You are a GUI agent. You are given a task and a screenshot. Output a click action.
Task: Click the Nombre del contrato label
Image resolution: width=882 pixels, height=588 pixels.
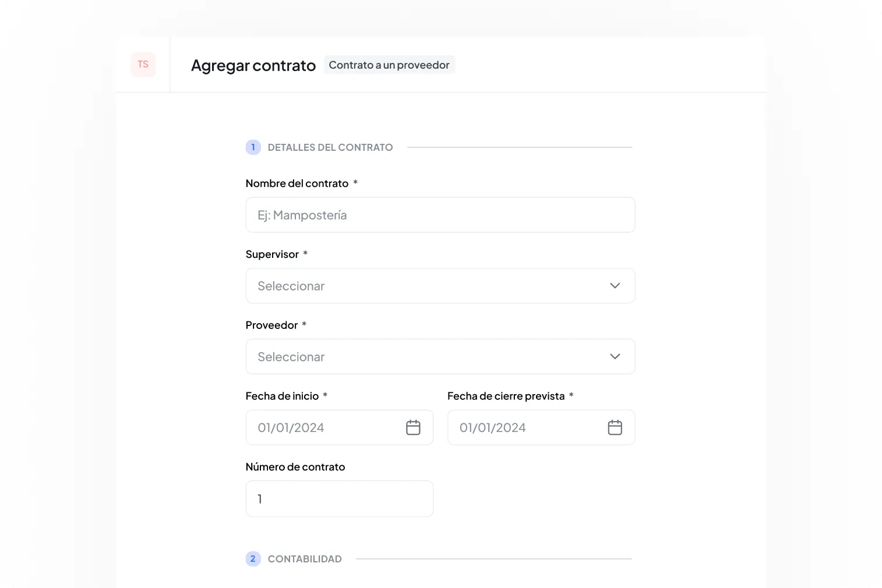pyautogui.click(x=298, y=183)
